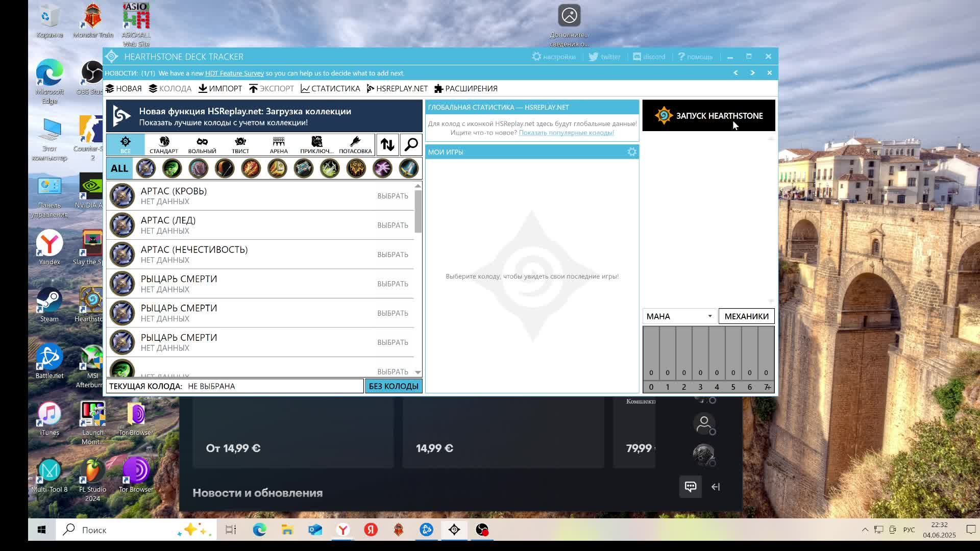
Task: Filter decks by Demon Hunter class icon
Action: point(172,168)
